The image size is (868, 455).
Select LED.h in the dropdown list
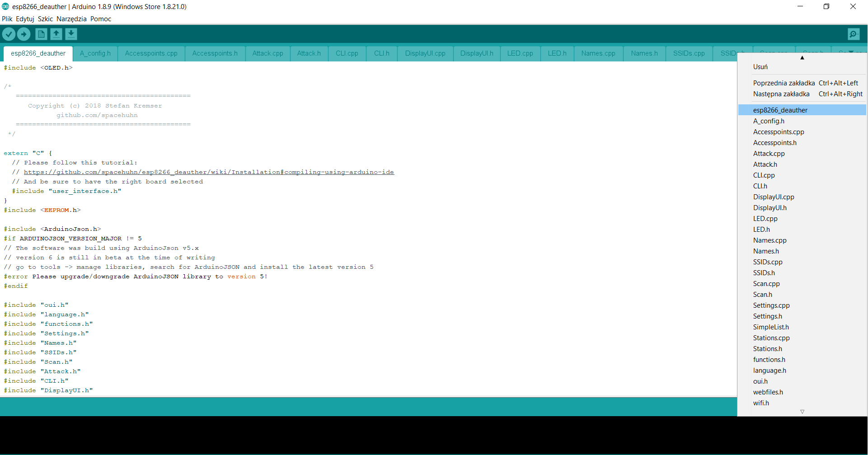802,230
